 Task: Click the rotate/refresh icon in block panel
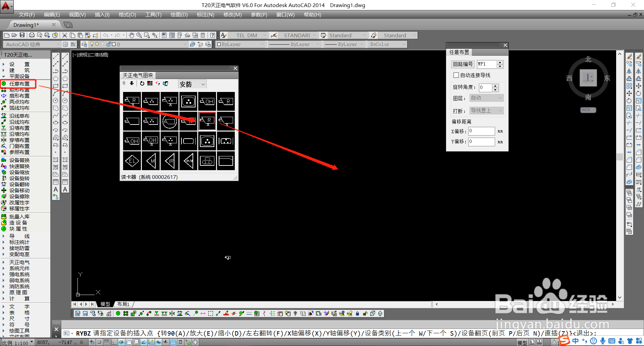(142, 84)
